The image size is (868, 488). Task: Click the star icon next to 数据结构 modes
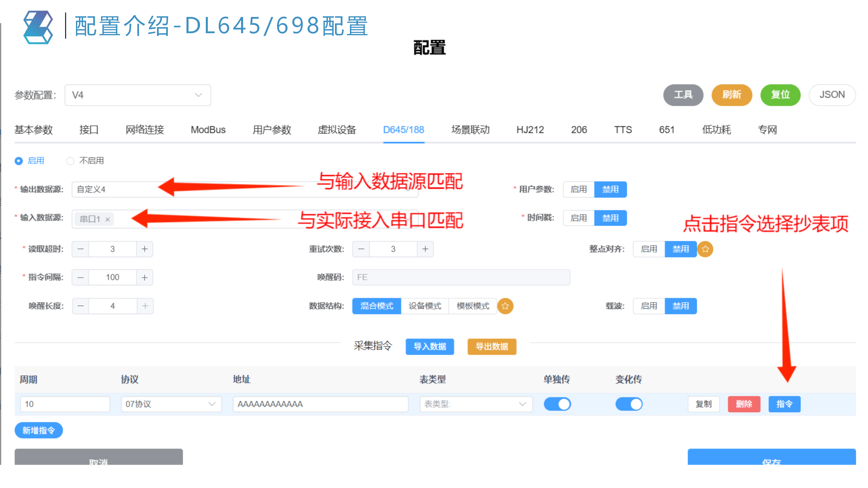tap(505, 306)
